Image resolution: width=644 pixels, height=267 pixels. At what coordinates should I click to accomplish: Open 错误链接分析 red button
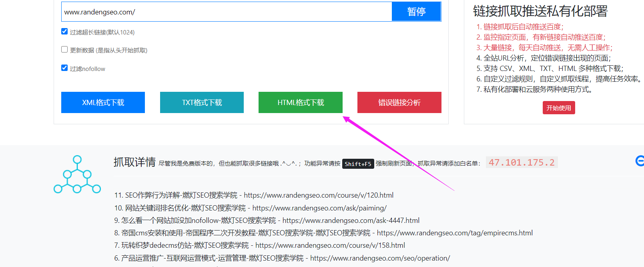[399, 103]
